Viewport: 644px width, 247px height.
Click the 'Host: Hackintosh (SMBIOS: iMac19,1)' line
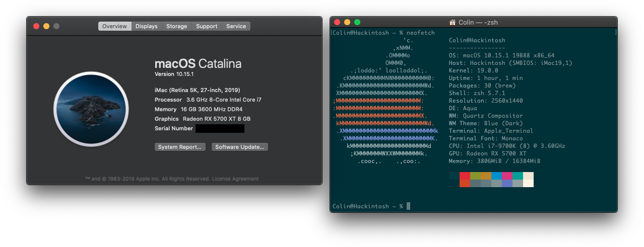pyautogui.click(x=510, y=63)
